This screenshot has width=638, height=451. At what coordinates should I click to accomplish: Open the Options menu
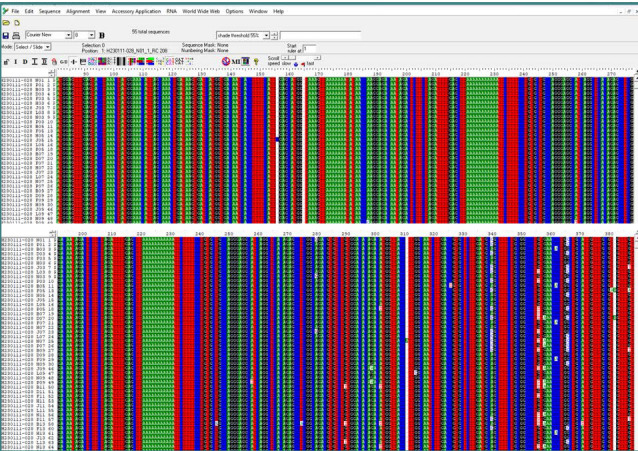coord(234,11)
